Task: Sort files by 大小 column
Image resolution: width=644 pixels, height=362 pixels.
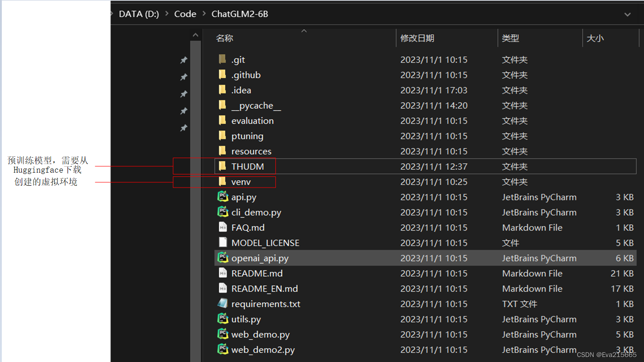Action: tap(595, 38)
